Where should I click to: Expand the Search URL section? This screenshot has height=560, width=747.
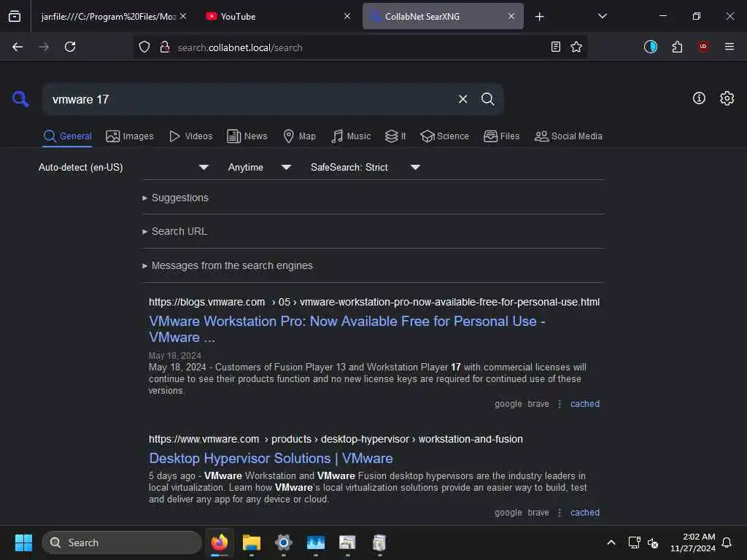[174, 231]
